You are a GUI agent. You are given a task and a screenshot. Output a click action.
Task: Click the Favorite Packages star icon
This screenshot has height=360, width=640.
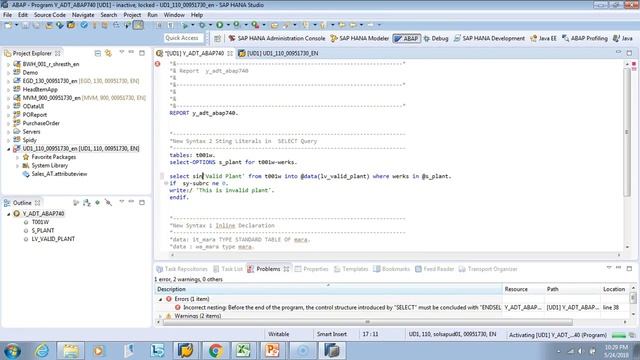(26, 157)
